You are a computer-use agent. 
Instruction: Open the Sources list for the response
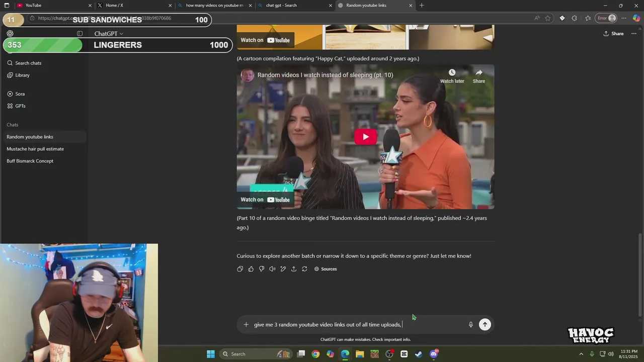coord(326,269)
